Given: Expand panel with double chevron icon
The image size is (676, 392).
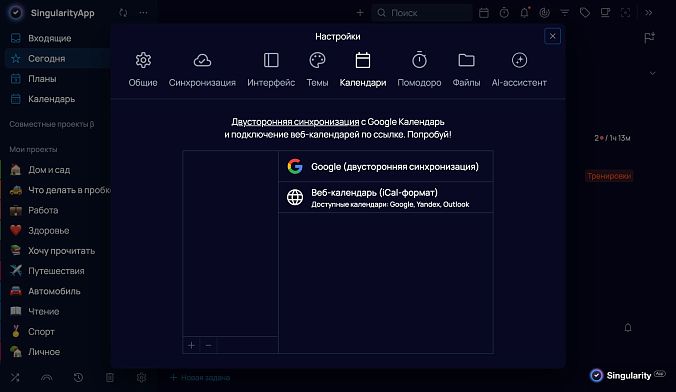Looking at the screenshot, I should point(648,13).
